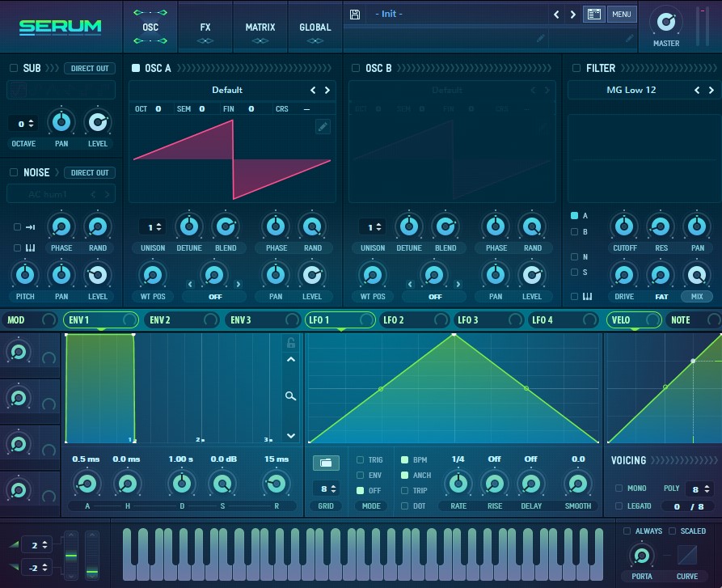722x588 pixels.
Task: Adjust the OSC A unison voices stepper
Action: pos(154,227)
